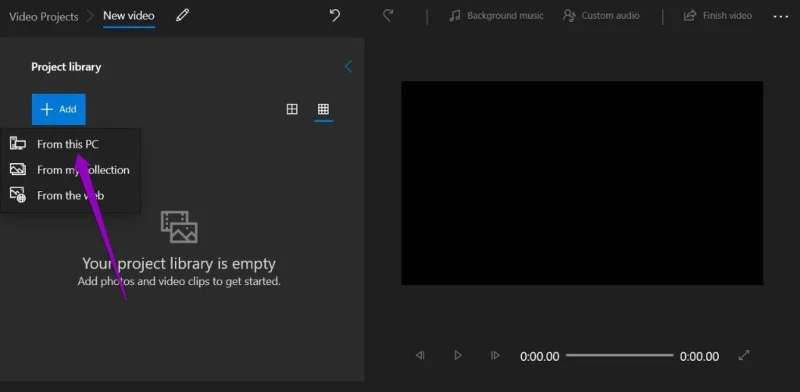
Task: Undo the last action
Action: (x=335, y=16)
